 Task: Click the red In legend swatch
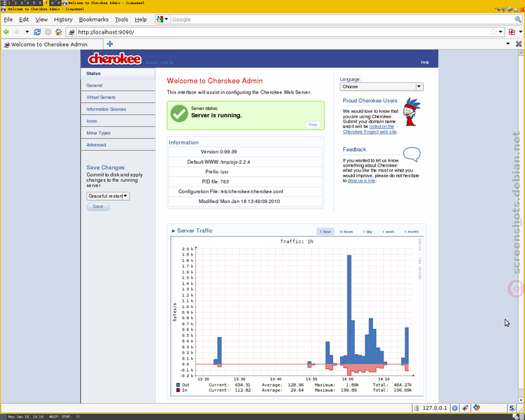(178, 390)
